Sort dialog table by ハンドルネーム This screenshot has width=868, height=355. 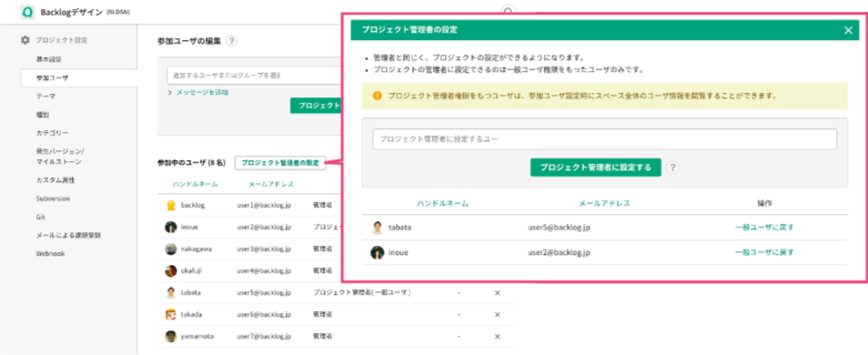pyautogui.click(x=443, y=203)
